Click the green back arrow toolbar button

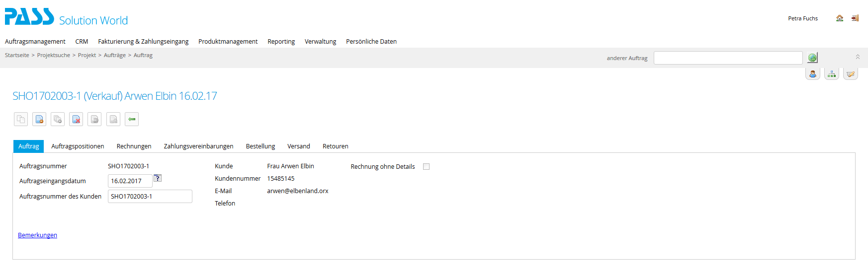click(132, 119)
